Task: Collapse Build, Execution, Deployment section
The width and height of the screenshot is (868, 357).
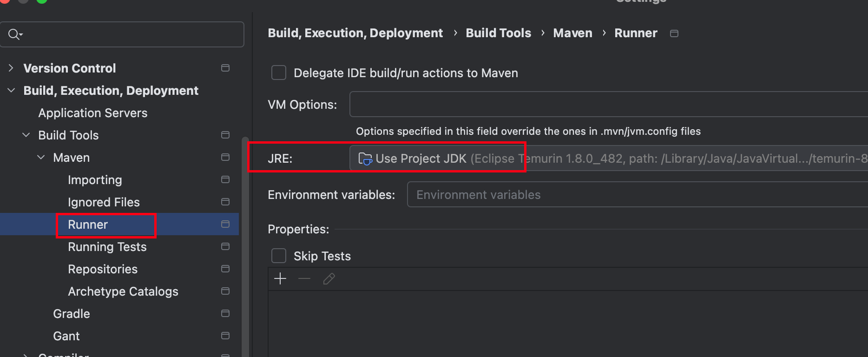Action: (x=11, y=90)
